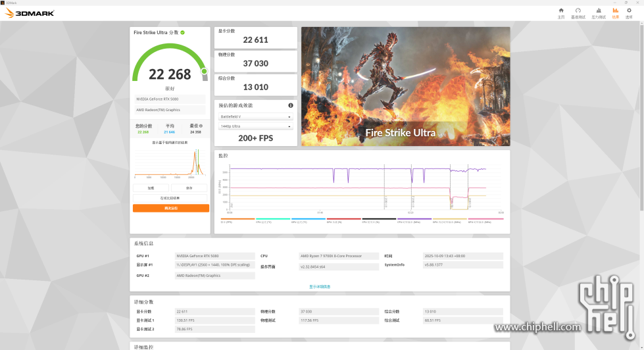The image size is (644, 350).
Task: Click the score distribution histogram chart
Action: coord(170,163)
